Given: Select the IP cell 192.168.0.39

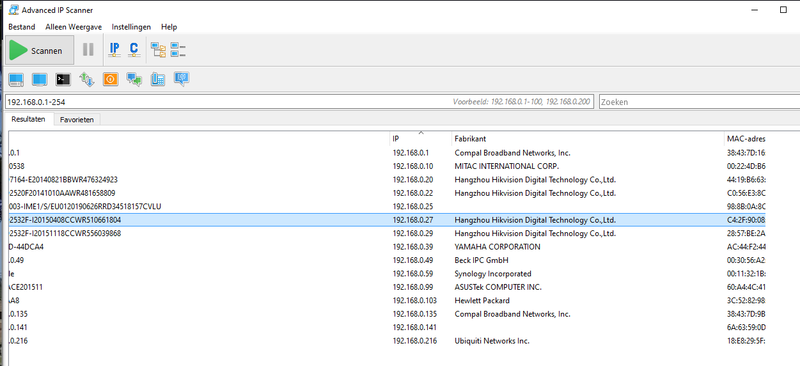Looking at the screenshot, I should 413,247.
